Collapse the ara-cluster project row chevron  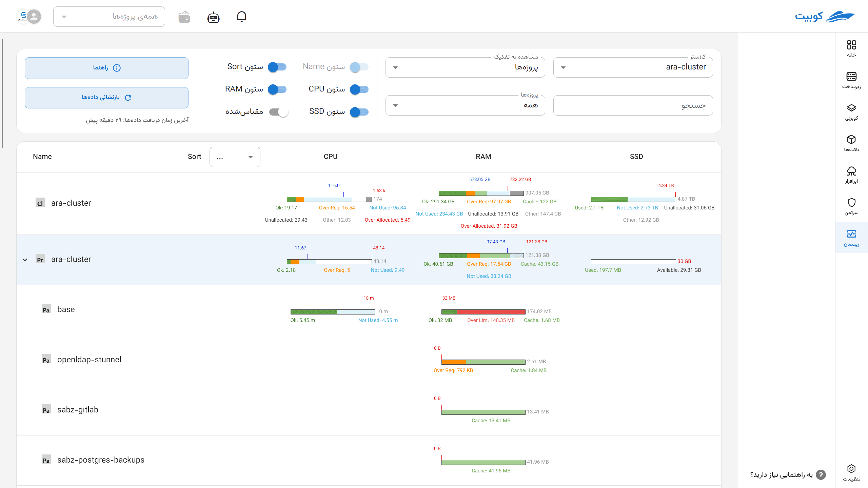[25, 260]
